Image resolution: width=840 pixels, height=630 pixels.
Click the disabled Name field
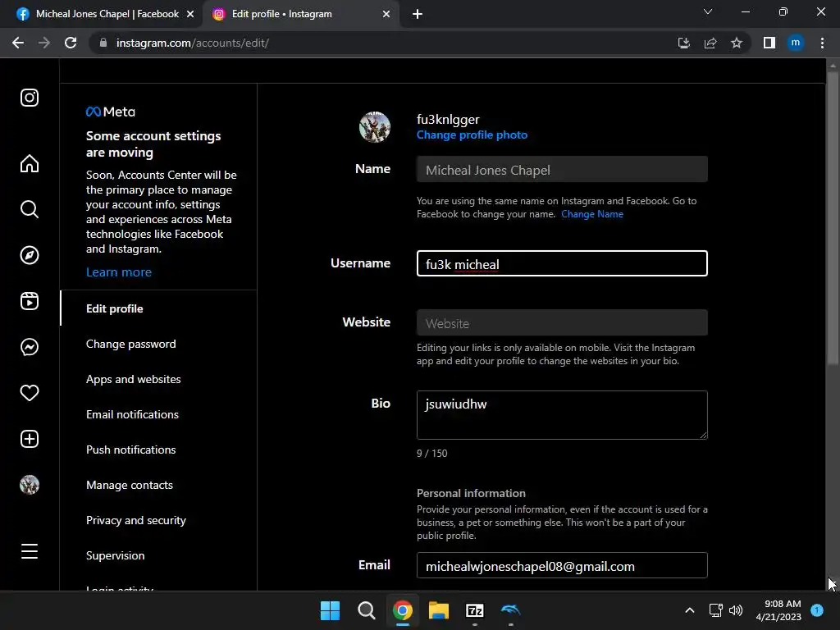click(x=562, y=170)
